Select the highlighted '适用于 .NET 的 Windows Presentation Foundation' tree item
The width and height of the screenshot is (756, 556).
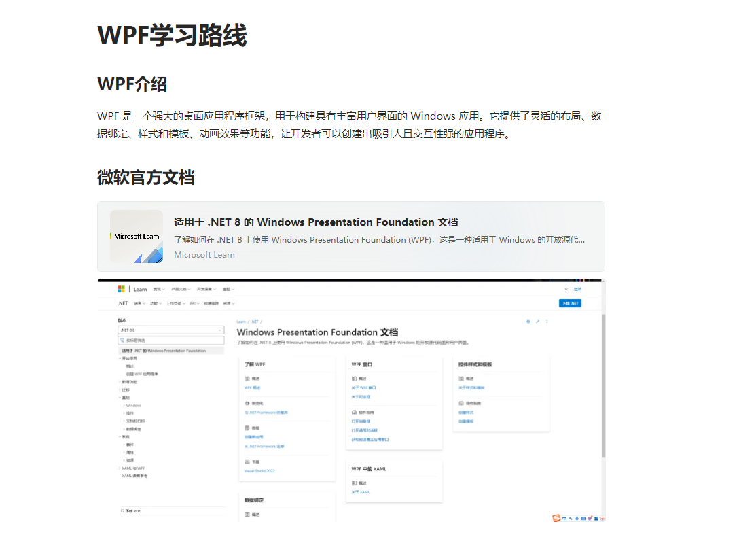170,351
